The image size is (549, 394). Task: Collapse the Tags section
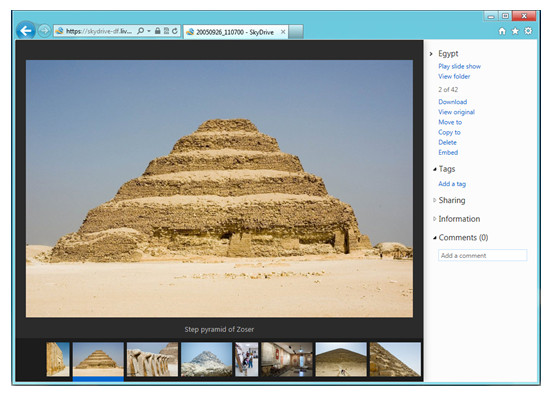click(435, 169)
